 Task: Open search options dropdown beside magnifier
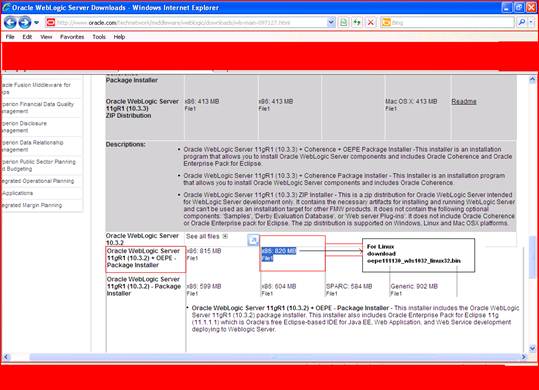[531, 23]
